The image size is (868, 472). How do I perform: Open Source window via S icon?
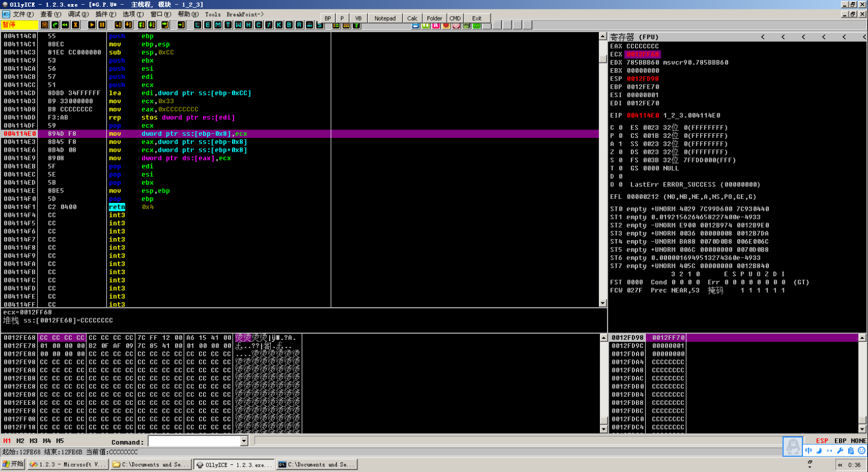click(319, 25)
